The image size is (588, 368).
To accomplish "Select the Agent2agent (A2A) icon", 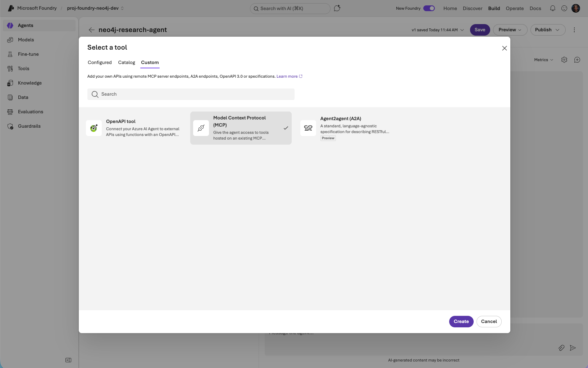I will click(x=308, y=128).
